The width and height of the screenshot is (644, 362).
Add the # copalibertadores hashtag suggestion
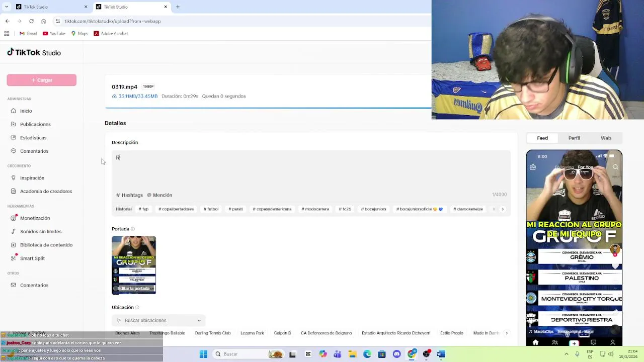pyautogui.click(x=176, y=209)
